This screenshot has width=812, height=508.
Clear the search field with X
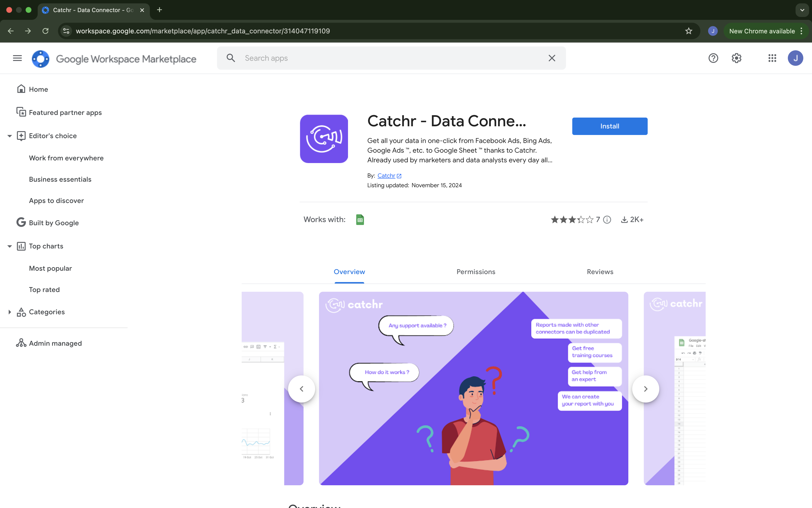[552, 58]
